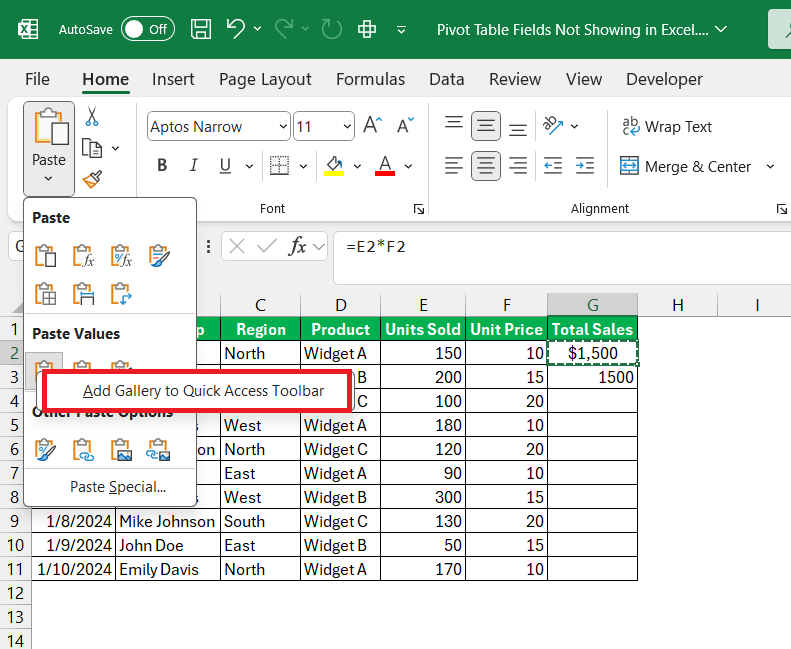
Task: Click the Save icon in title bar
Action: point(201,29)
